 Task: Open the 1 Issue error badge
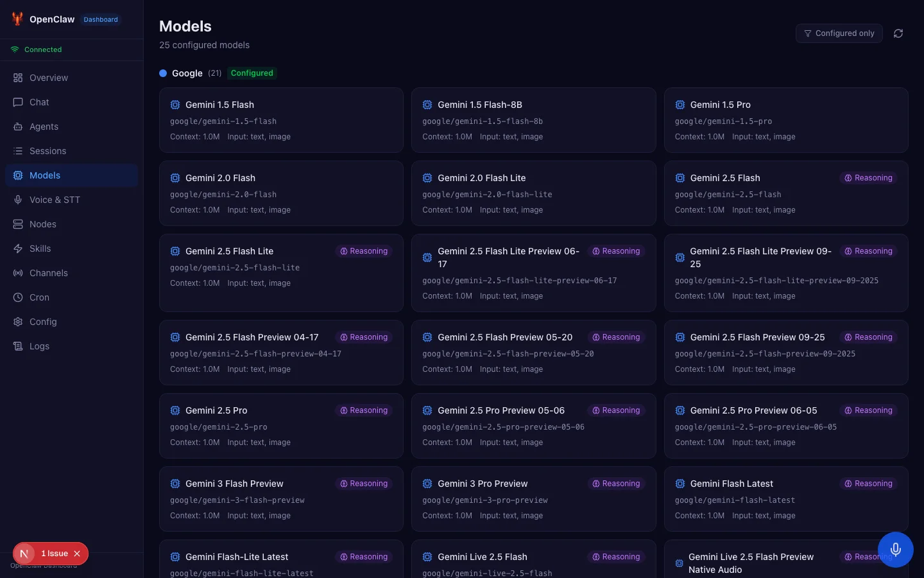pos(54,554)
